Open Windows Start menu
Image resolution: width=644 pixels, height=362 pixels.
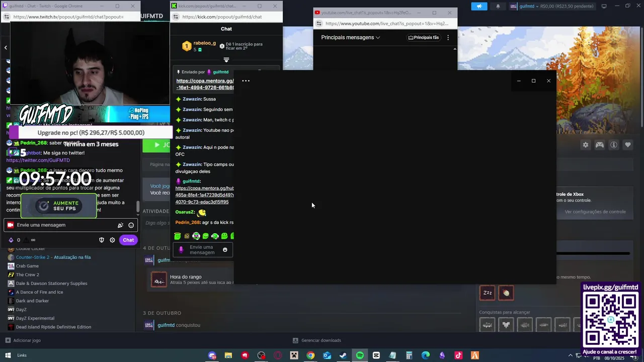[x=8, y=355]
